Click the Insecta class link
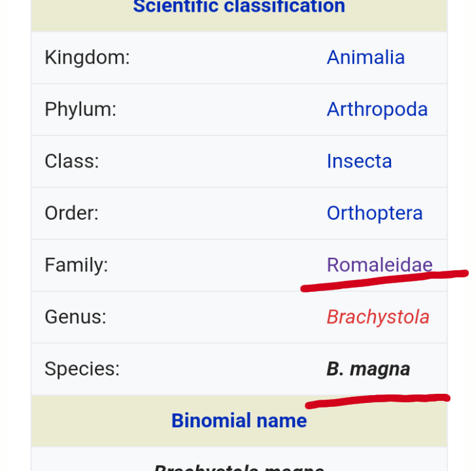The height and width of the screenshot is (471, 476). pyautogui.click(x=359, y=161)
